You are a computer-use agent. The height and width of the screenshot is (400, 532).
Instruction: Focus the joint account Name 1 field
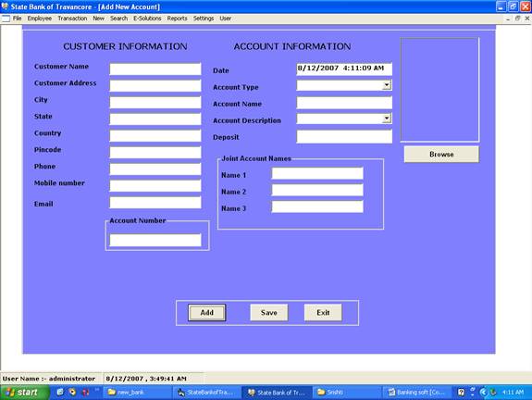pyautogui.click(x=317, y=173)
